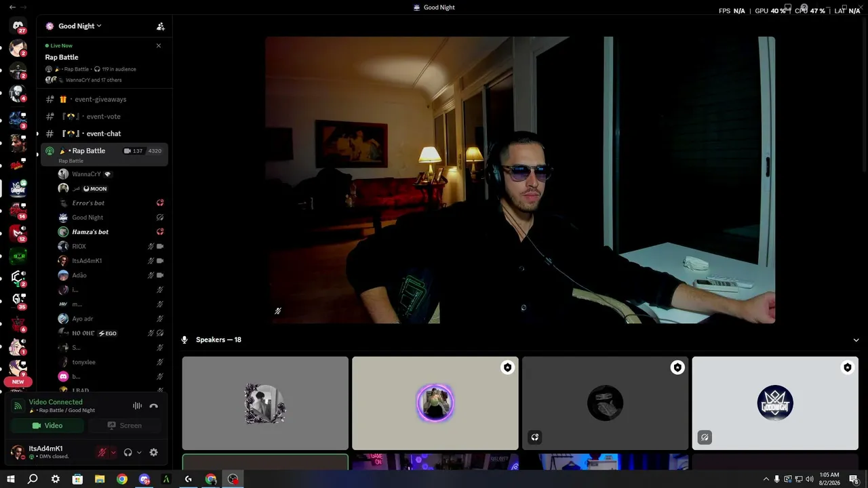Click the moderator shield badge on GoodNight tile

847,367
